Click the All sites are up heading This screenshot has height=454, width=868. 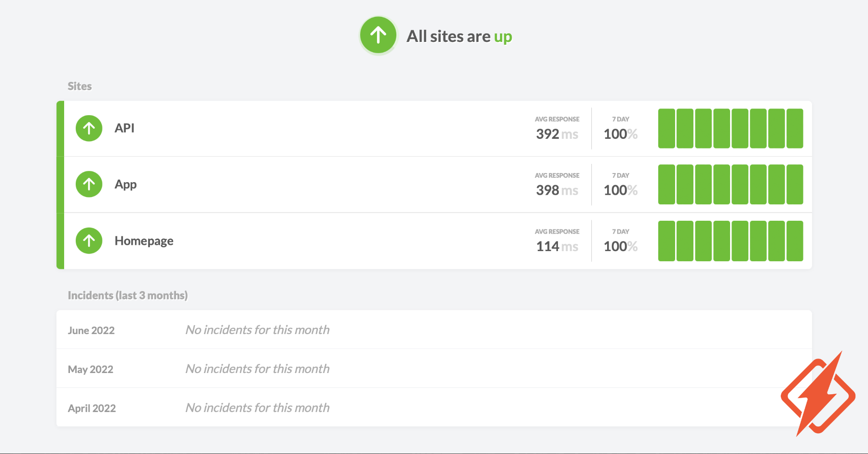coord(459,36)
